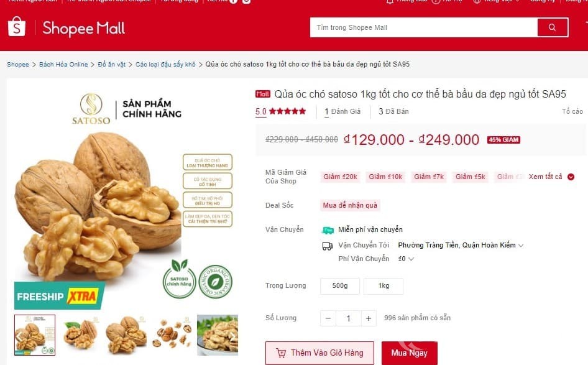Click Thêm Vào Giỏ Hàng button

click(319, 353)
